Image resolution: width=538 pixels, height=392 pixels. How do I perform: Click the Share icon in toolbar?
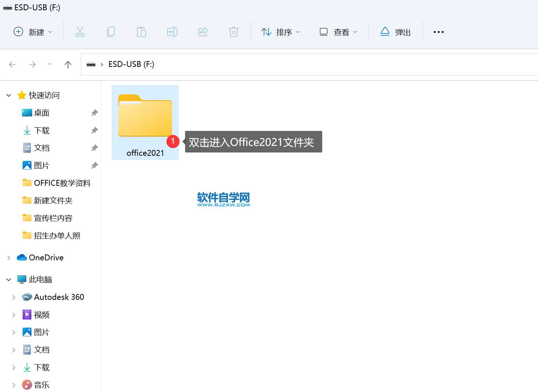pos(203,32)
